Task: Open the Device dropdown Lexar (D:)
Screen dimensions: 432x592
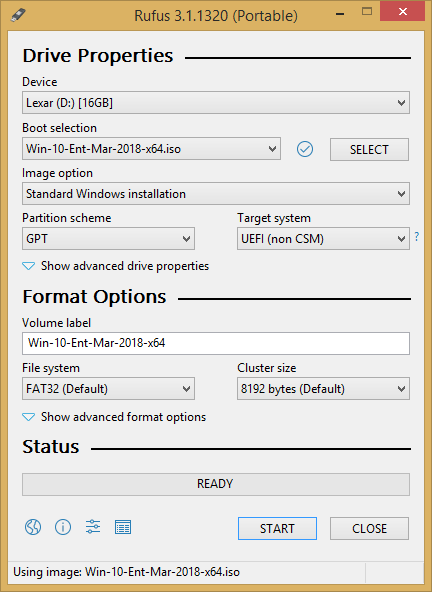Action: tap(216, 103)
